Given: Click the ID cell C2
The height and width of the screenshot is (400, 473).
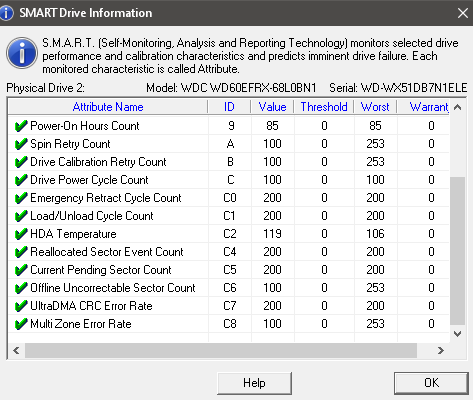Looking at the screenshot, I should (x=230, y=234).
